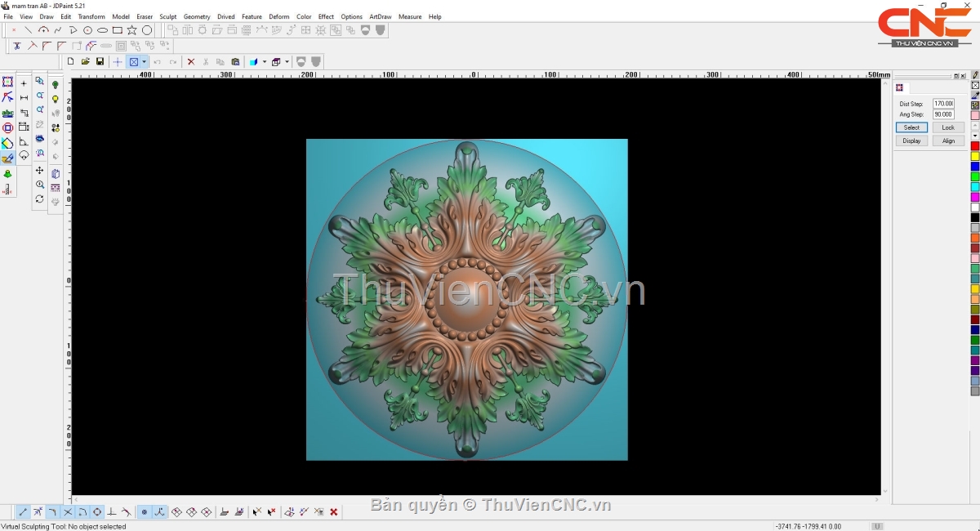
Task: Click the green light bulb icon
Action: coord(56,84)
